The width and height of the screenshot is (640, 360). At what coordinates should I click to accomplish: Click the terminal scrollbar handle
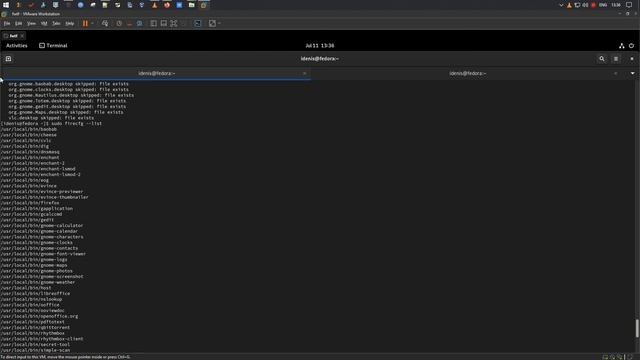tap(637, 329)
